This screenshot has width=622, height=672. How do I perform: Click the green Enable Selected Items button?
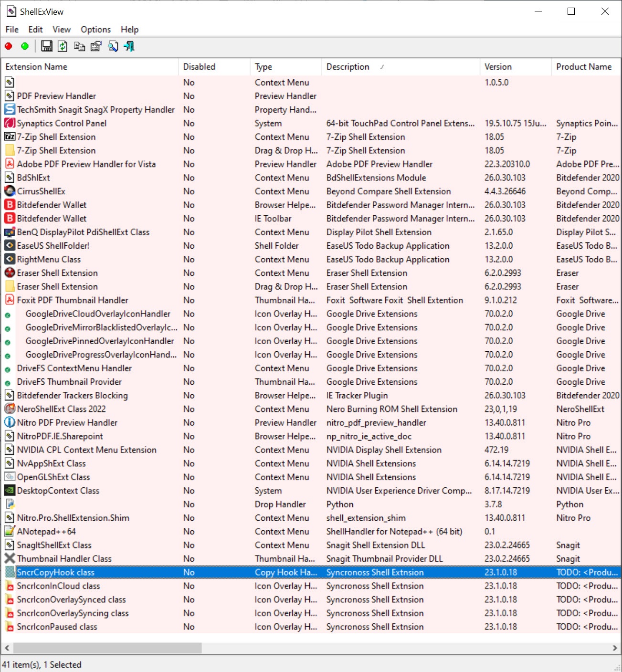25,46
